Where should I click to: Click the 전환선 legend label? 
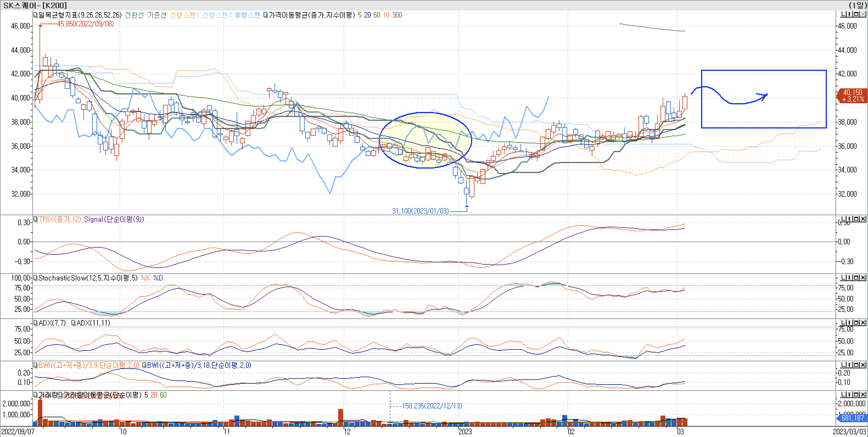(x=134, y=15)
